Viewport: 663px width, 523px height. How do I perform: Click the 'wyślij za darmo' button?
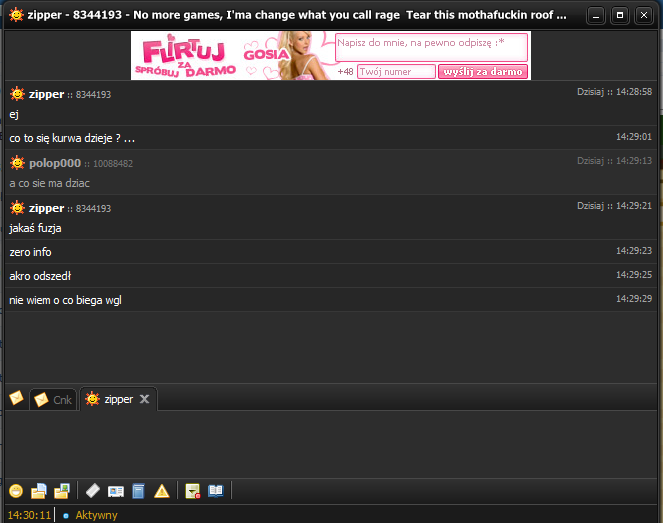click(483, 72)
